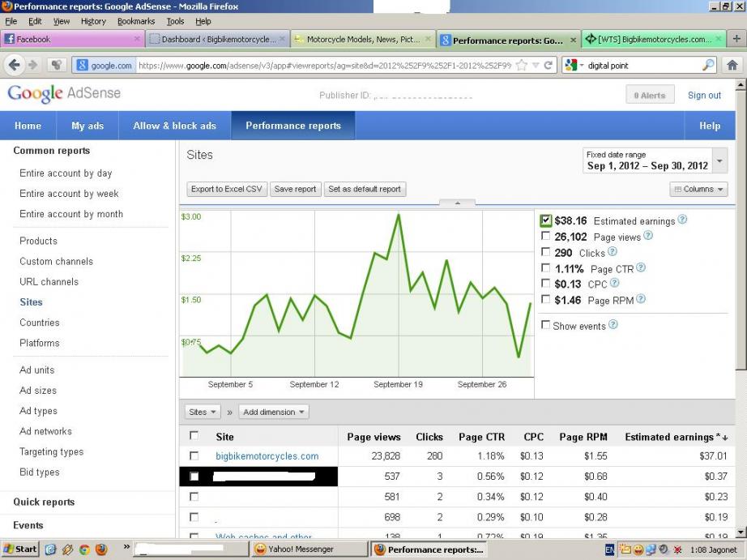Expand the taskbar quick launch chevron
The image size is (747, 560).
[x=126, y=547]
